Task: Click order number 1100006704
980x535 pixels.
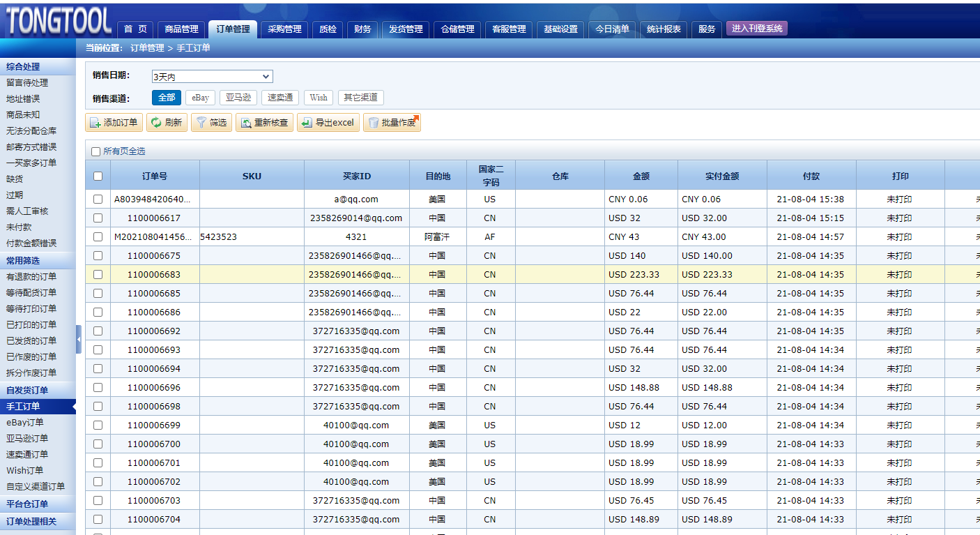Action: (x=154, y=519)
